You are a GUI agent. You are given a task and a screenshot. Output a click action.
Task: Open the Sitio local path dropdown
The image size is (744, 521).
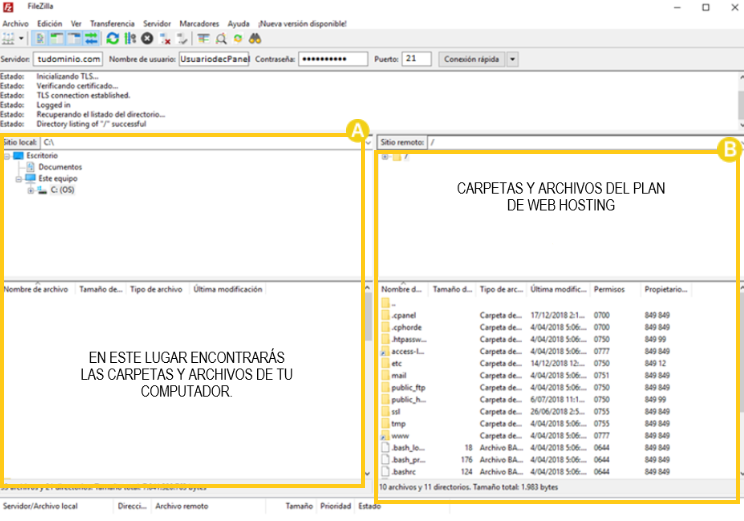[x=368, y=142]
